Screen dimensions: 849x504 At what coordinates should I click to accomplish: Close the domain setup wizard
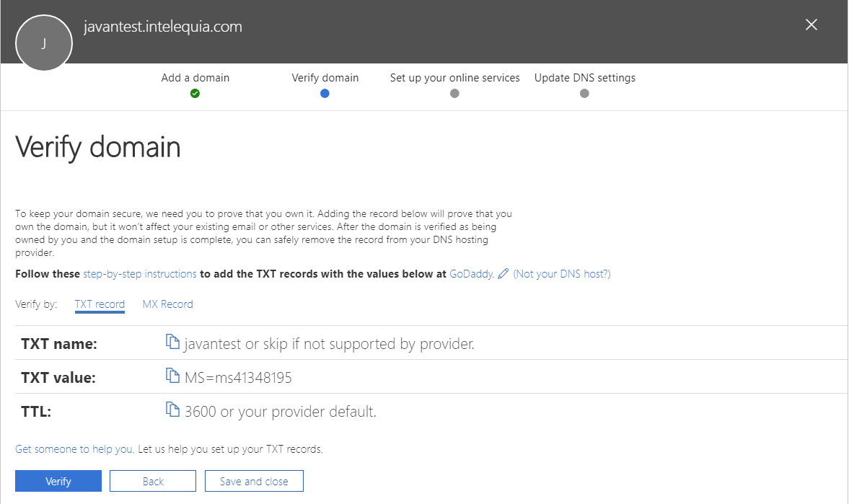811,24
